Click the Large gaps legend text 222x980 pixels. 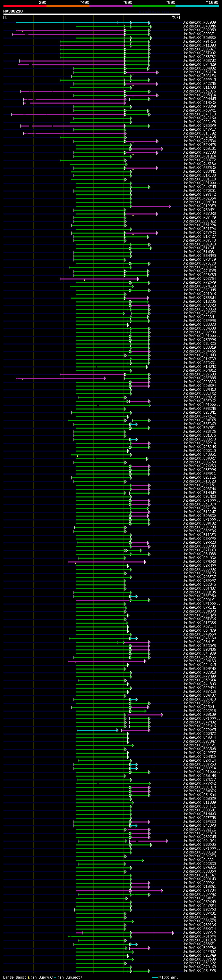pyautogui.click(x=43, y=977)
